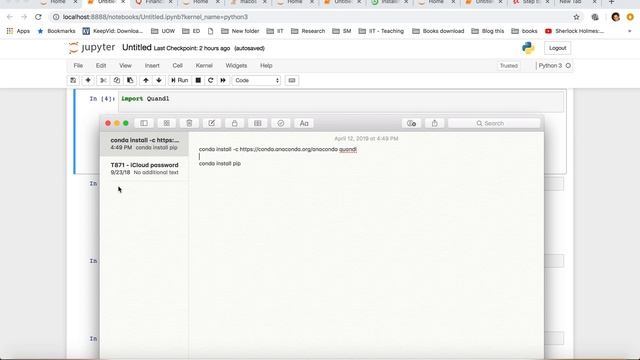Open the Widgets menu in Jupyter
This screenshot has height=360, width=640.
[x=236, y=65]
